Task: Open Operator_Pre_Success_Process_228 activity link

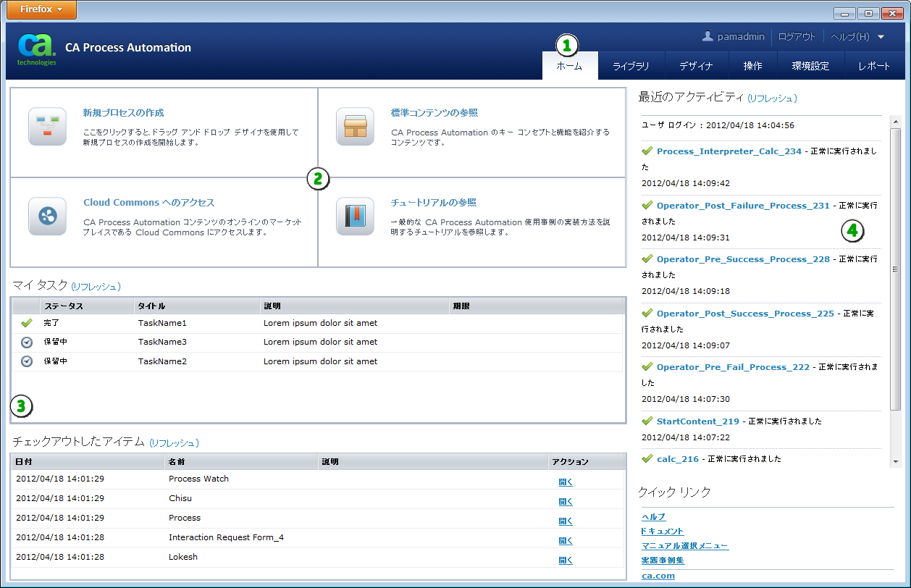Action: [743, 259]
